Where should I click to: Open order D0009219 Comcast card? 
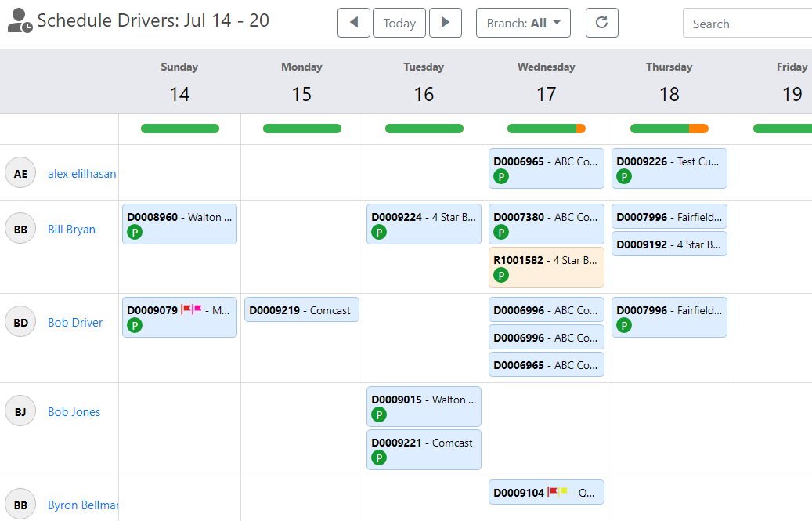point(301,310)
